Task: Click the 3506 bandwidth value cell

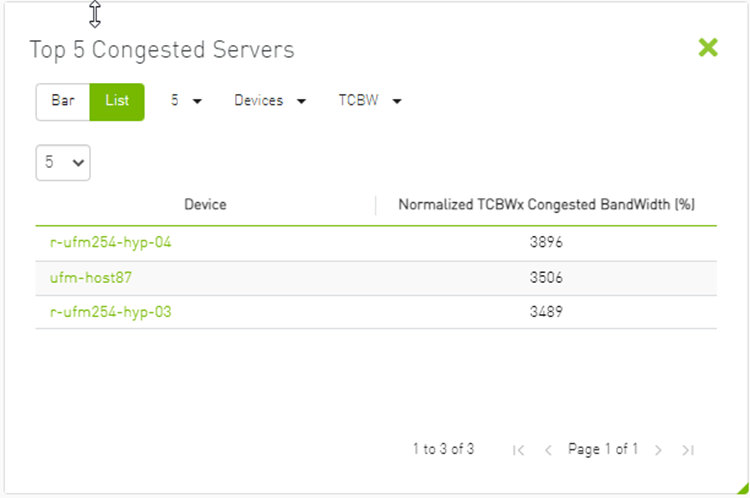Action: point(547,278)
